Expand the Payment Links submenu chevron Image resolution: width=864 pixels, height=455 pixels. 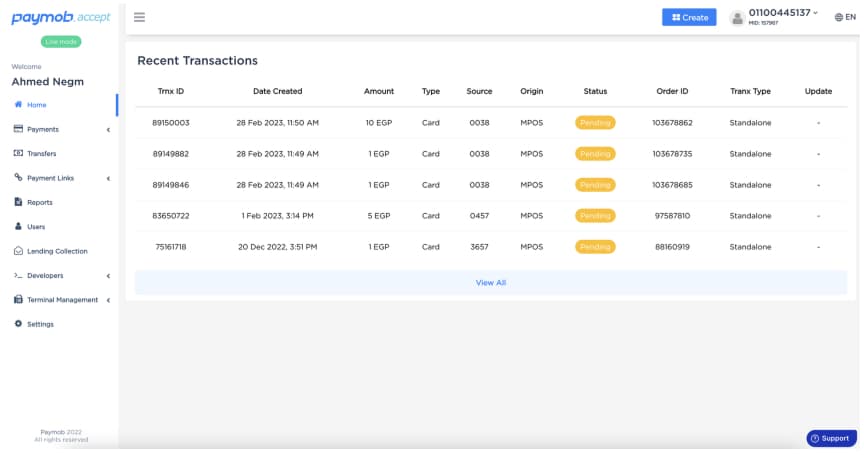pyautogui.click(x=109, y=178)
